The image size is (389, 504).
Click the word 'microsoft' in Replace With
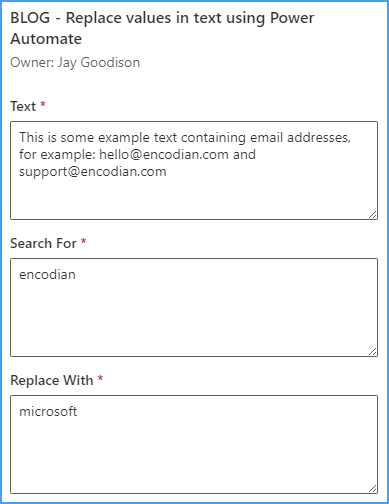point(48,412)
